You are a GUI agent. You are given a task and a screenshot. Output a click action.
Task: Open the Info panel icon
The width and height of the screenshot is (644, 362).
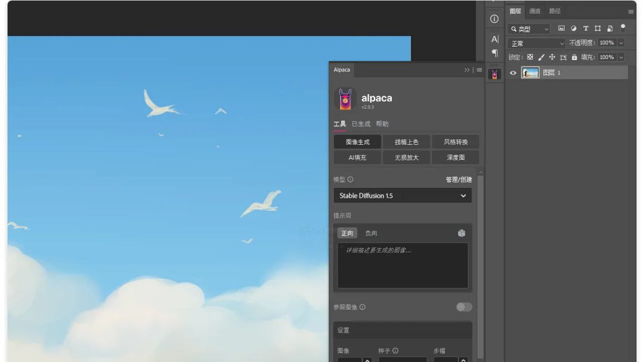click(x=495, y=19)
